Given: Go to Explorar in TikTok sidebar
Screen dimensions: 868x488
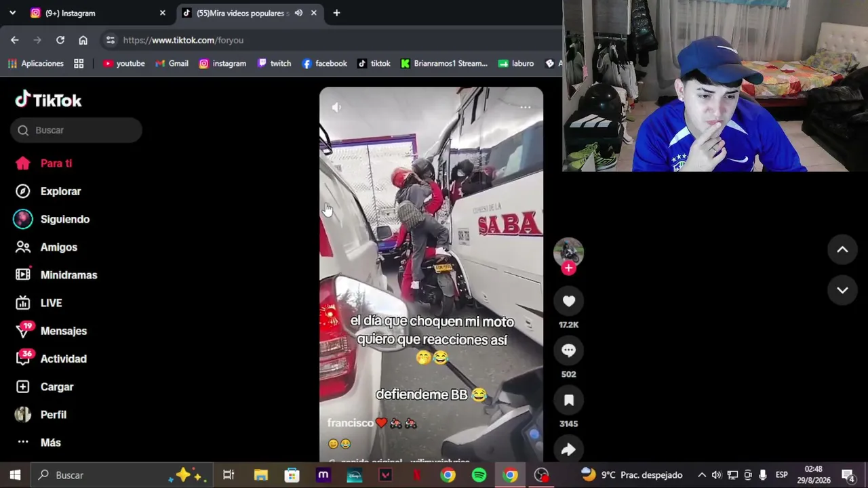Looking at the screenshot, I should [x=47, y=191].
